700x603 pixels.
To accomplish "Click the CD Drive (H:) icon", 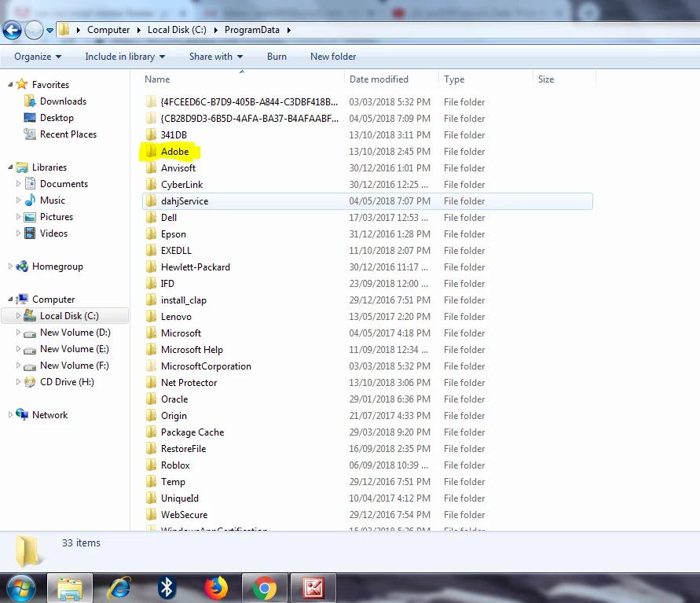I will coord(30,382).
